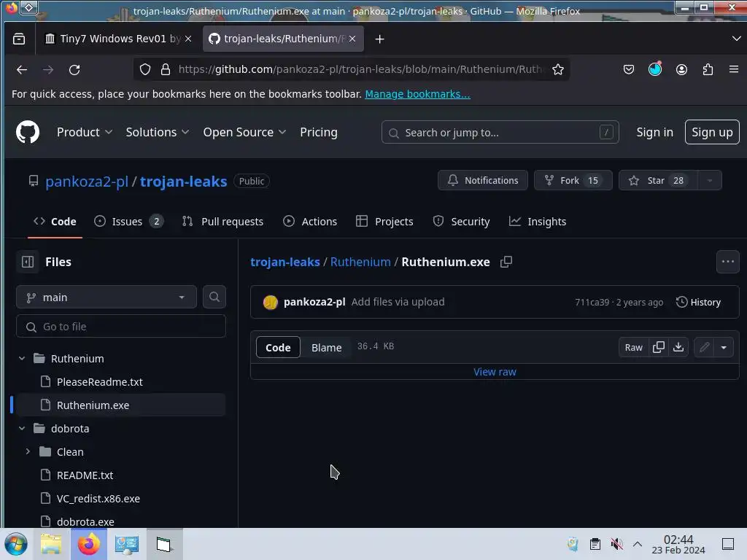This screenshot has height=560, width=747.
Task: Switch to Blame view
Action: tap(326, 347)
